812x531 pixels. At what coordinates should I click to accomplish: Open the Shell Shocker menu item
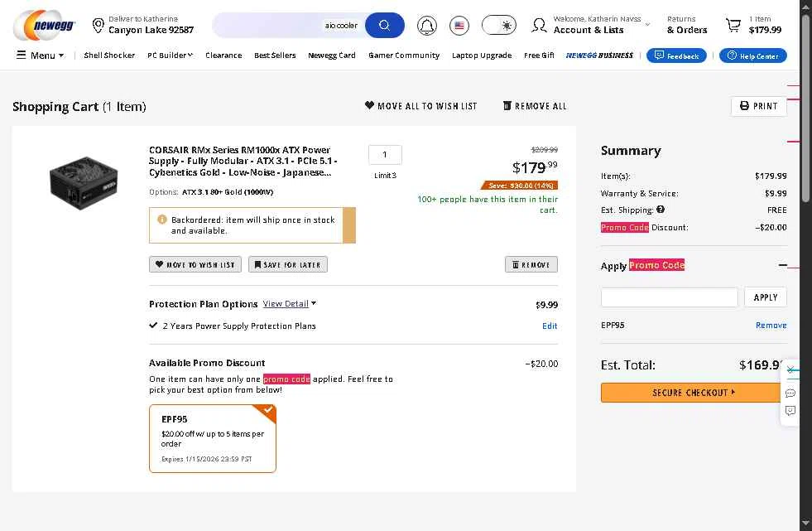tap(109, 55)
